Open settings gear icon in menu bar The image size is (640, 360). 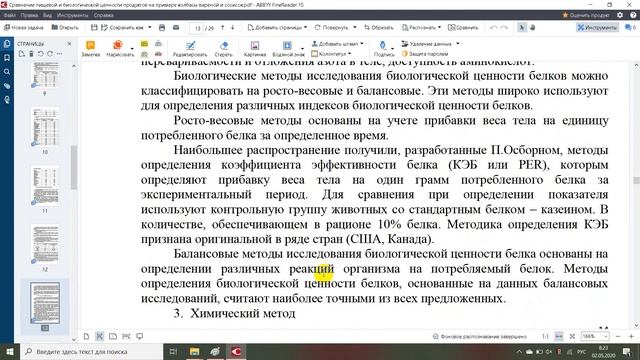(x=620, y=15)
